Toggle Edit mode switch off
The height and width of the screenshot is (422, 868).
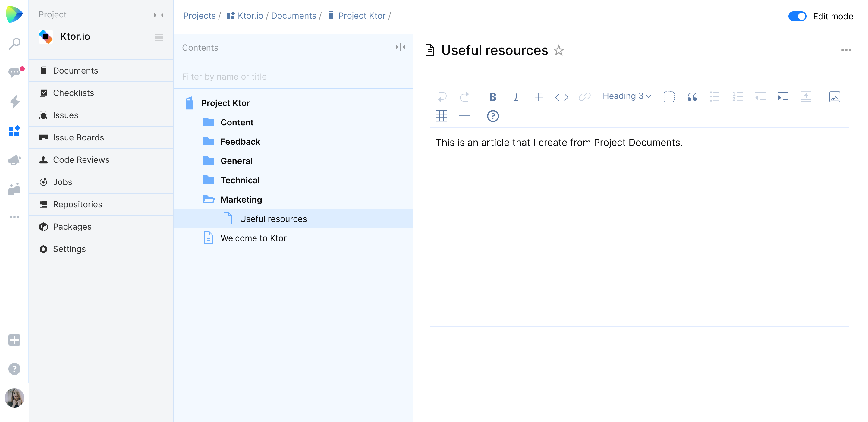(797, 16)
